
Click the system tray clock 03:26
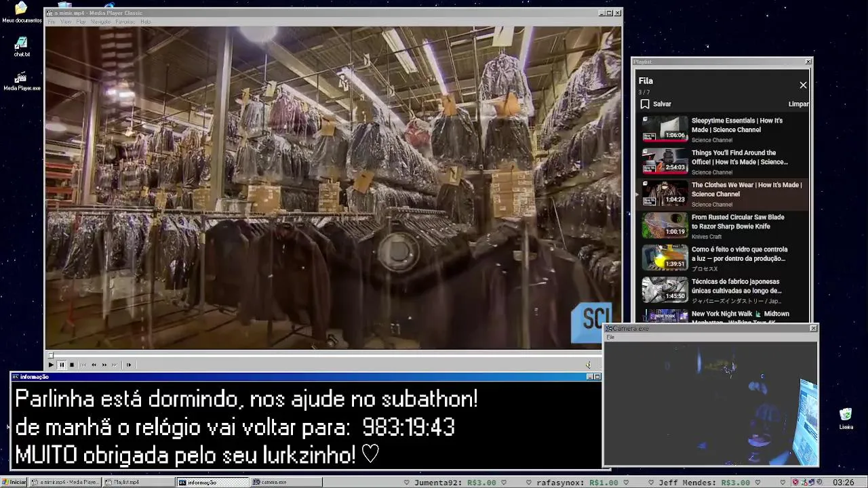[844, 483]
